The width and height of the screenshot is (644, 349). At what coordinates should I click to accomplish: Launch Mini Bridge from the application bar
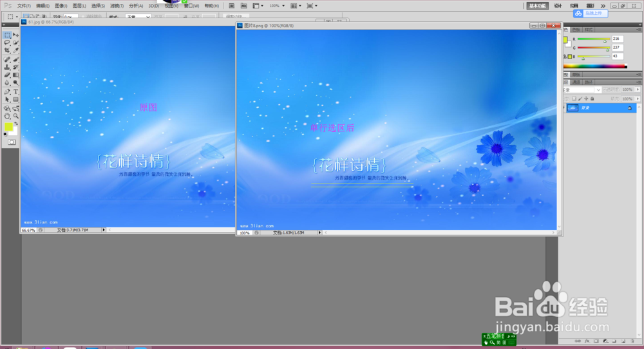[243, 6]
